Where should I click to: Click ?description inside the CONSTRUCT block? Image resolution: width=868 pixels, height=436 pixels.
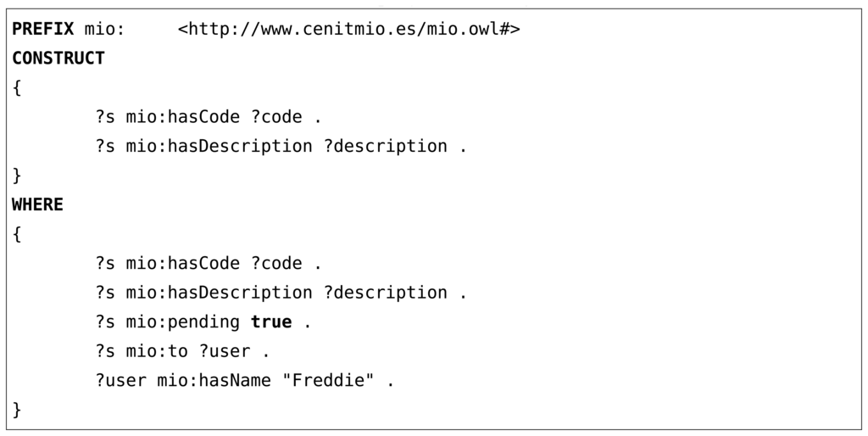[x=386, y=146]
